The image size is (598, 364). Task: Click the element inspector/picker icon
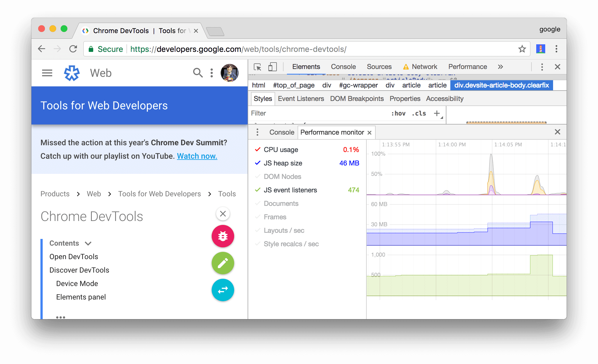[257, 67]
